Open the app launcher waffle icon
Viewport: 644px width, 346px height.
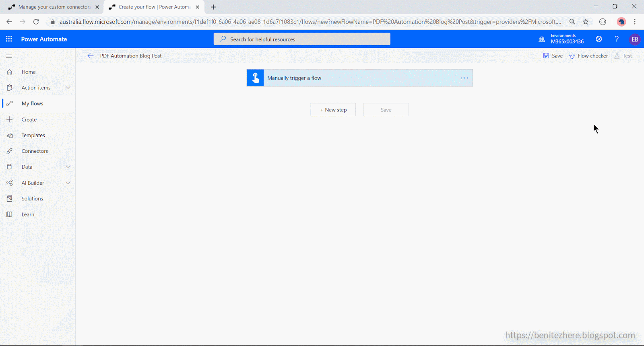tap(9, 39)
